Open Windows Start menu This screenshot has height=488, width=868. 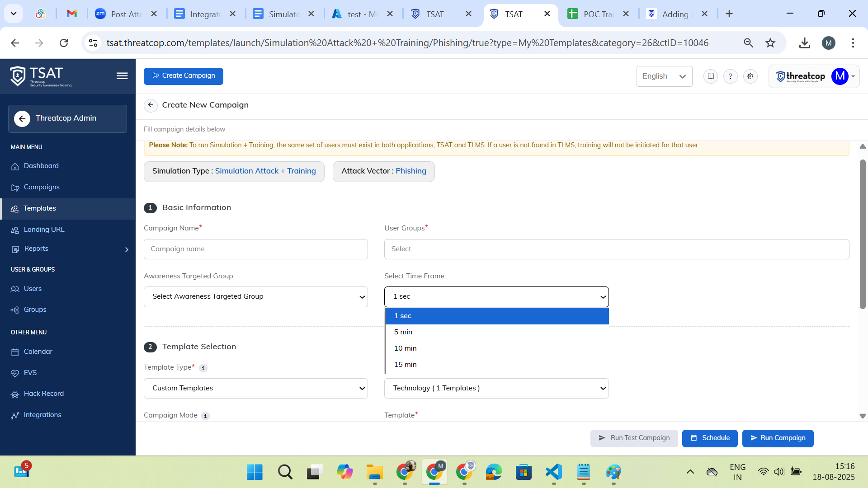(255, 472)
